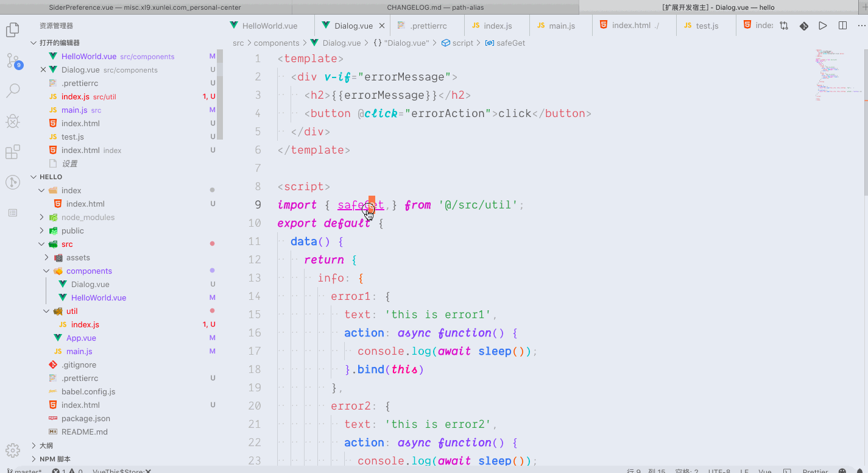Click the code minimap preview
Viewport: 868px width, 473px height.
(x=838, y=75)
